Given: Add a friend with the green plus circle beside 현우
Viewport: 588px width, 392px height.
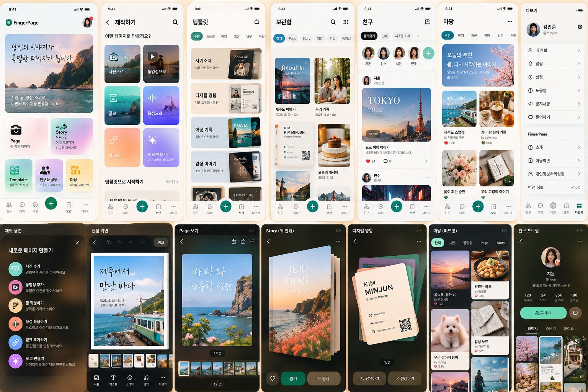Looking at the screenshot, I should click(x=428, y=54).
